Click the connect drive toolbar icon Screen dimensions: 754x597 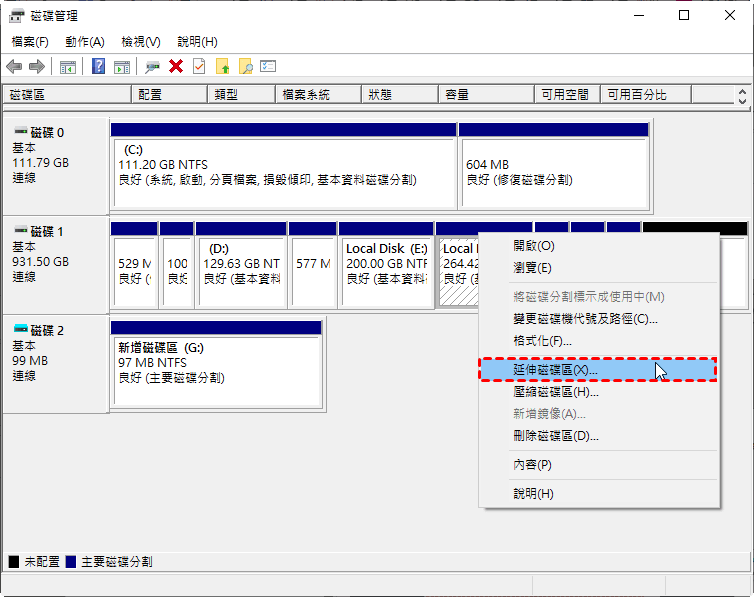coord(152,66)
